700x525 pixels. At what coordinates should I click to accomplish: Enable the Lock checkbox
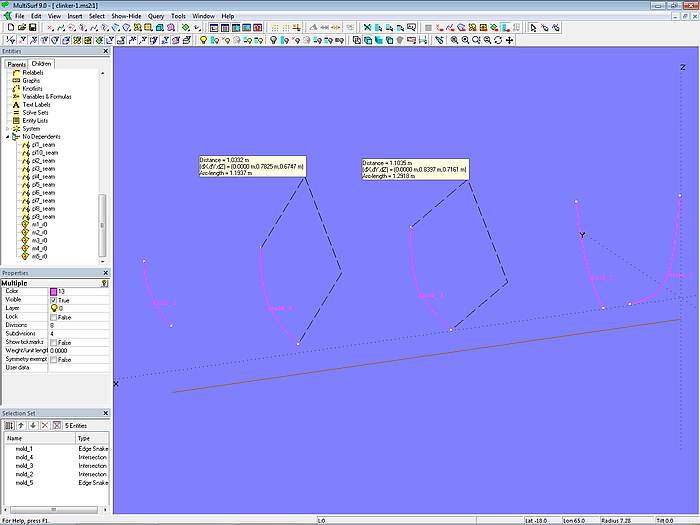click(x=54, y=317)
